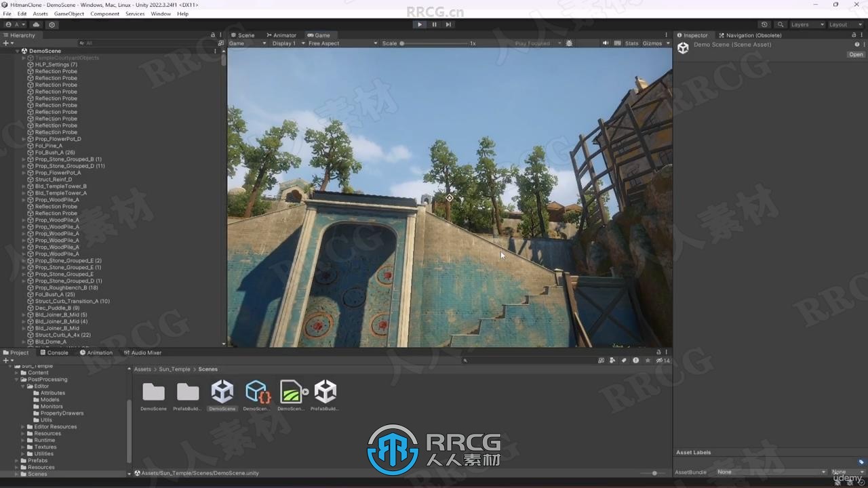868x488 pixels.
Task: Toggle the Gizmos button in Game view
Action: coord(652,43)
